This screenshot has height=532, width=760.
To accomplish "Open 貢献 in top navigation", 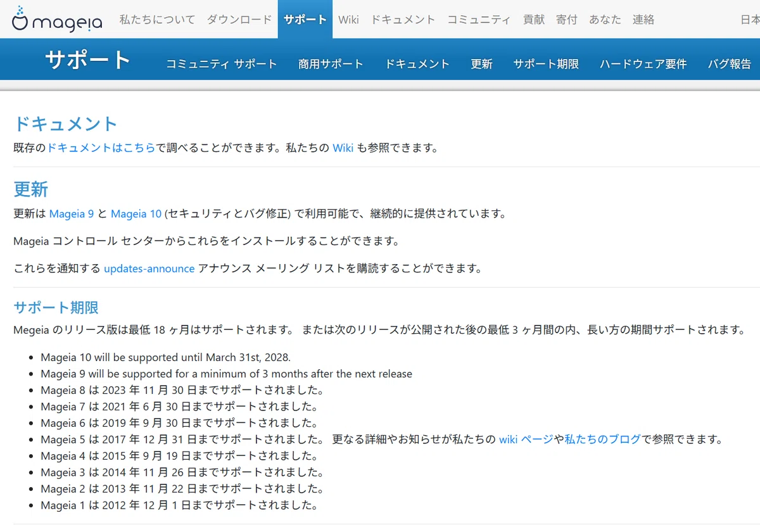I will [534, 20].
